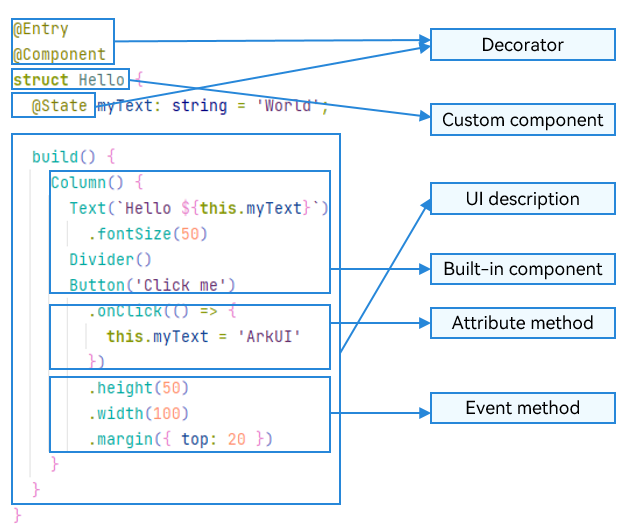
Task: Click the UI description label box
Action: (x=522, y=199)
